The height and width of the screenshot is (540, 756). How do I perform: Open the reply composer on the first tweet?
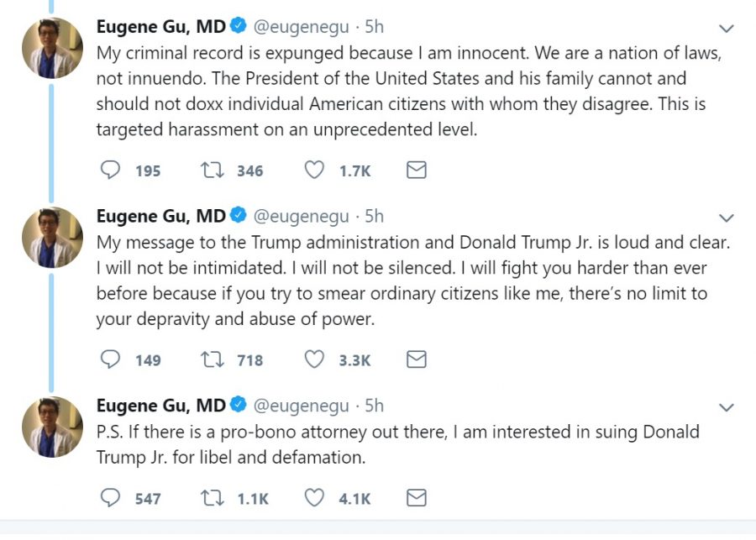pyautogui.click(x=110, y=170)
